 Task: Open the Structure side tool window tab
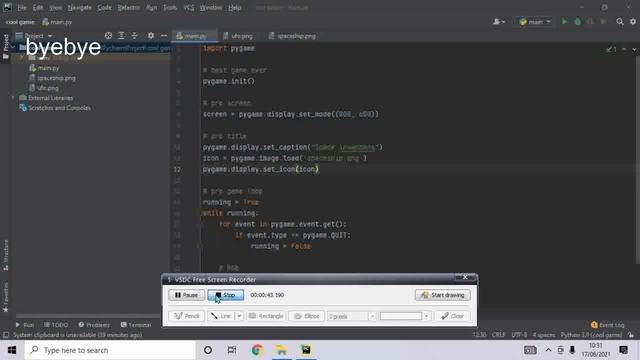tap(6, 255)
